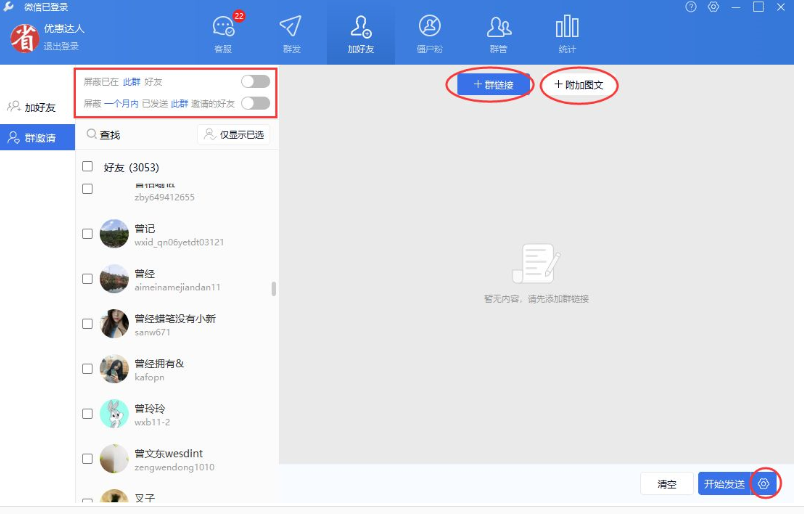
Task: Click the + 附加图文 button
Action: (x=579, y=85)
